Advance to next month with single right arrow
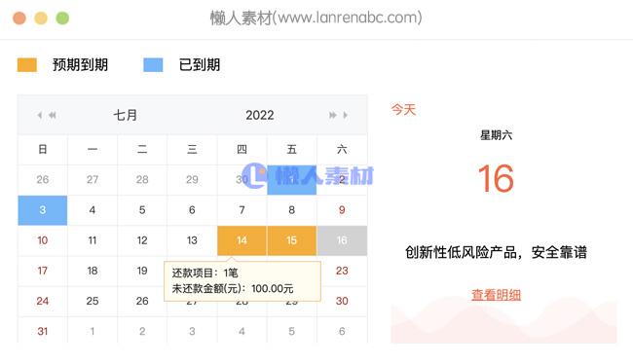Viewport: 633px width, 364px height. point(345,115)
